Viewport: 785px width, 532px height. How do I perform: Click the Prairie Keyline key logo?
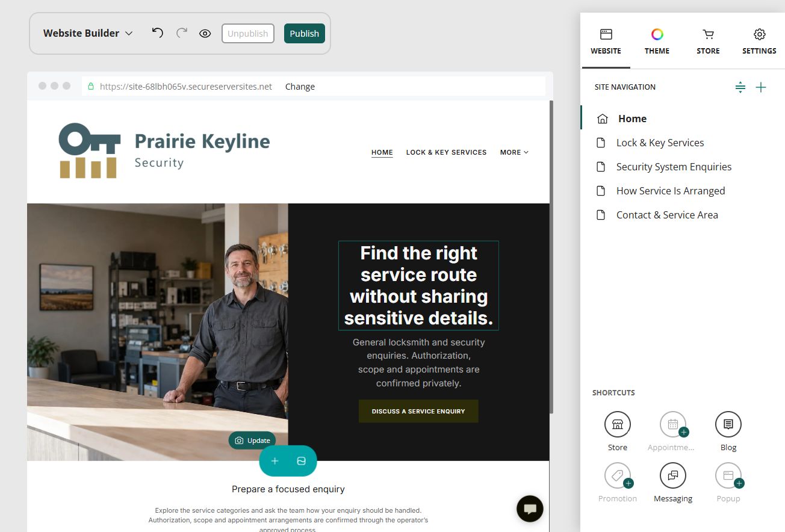point(90,151)
